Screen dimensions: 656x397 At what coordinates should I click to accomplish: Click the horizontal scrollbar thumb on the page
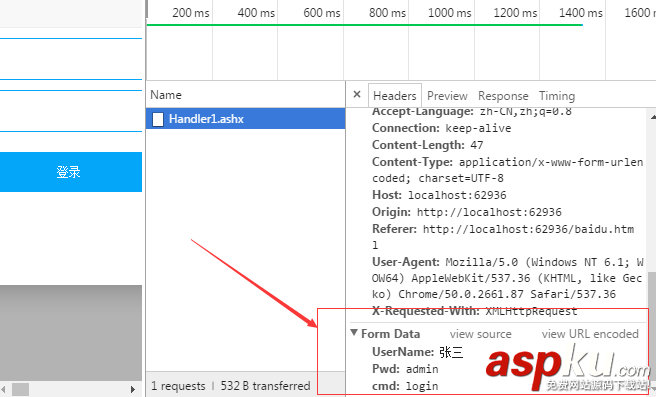coord(20,389)
